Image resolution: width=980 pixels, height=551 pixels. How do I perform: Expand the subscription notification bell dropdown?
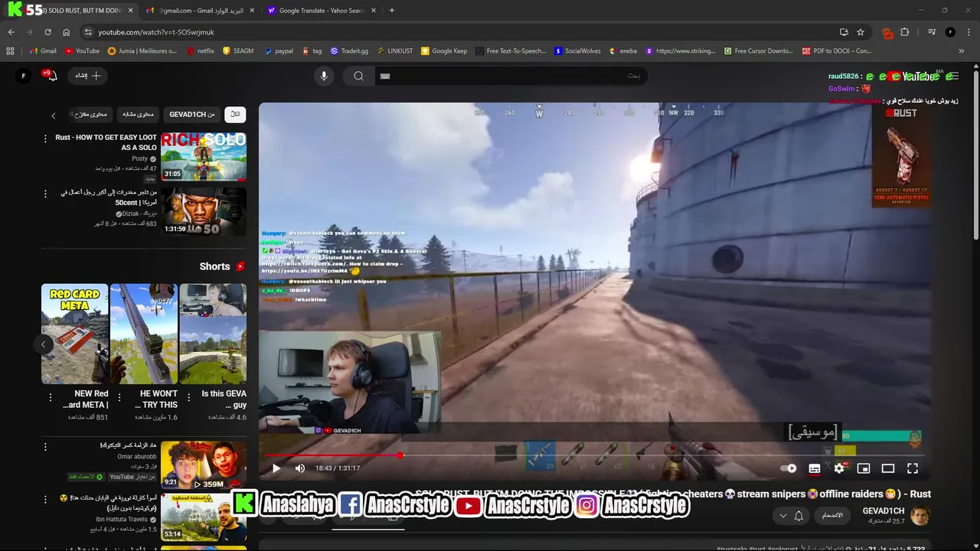tap(791, 516)
